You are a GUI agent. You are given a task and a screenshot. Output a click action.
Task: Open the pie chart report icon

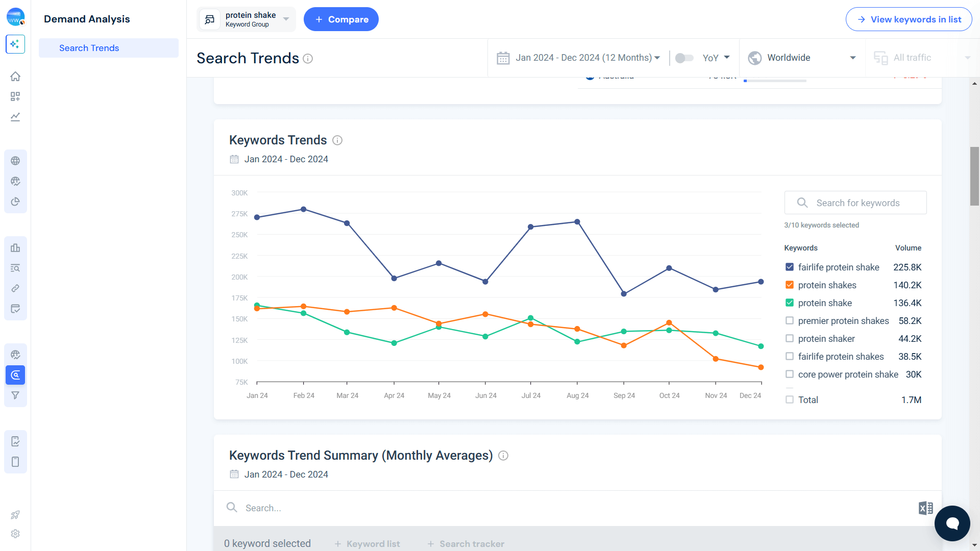[15, 202]
